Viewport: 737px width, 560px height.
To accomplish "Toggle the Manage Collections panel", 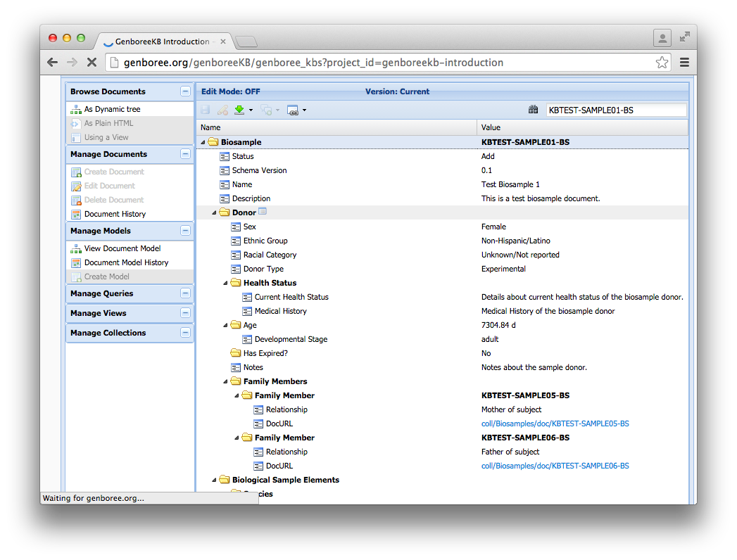I will [x=185, y=333].
